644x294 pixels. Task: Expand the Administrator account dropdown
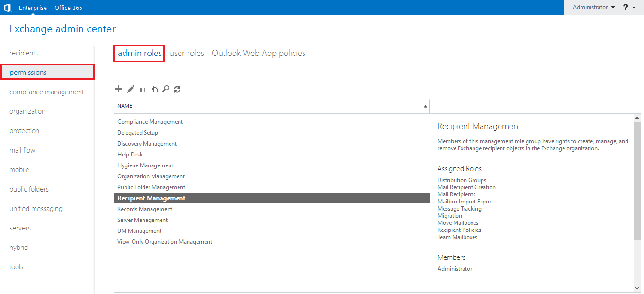593,8
